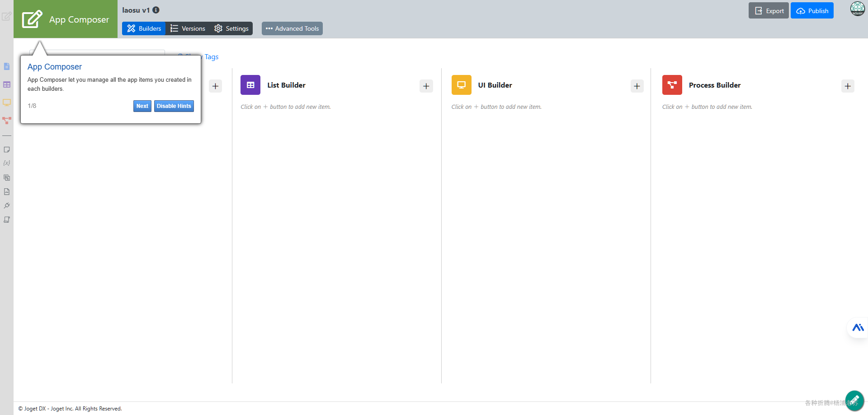Open Process Builder from sidebar flow icon
The width and height of the screenshot is (868, 415).
pos(7,121)
